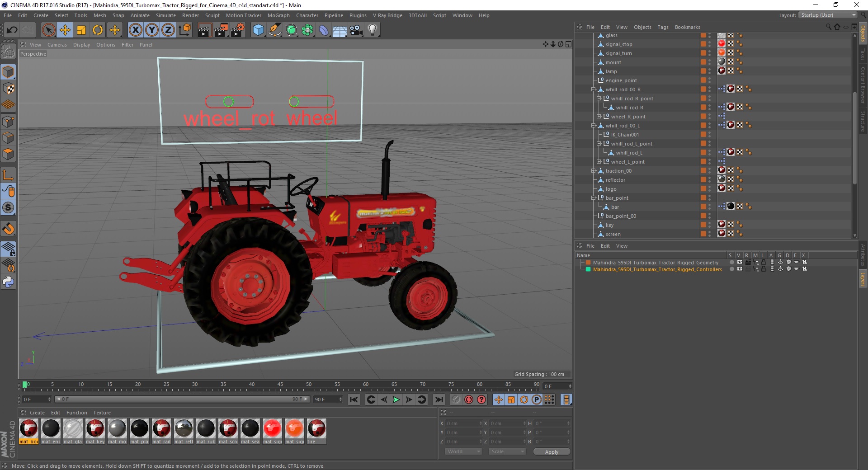
Task: Click the record active objects button
Action: tap(456, 399)
